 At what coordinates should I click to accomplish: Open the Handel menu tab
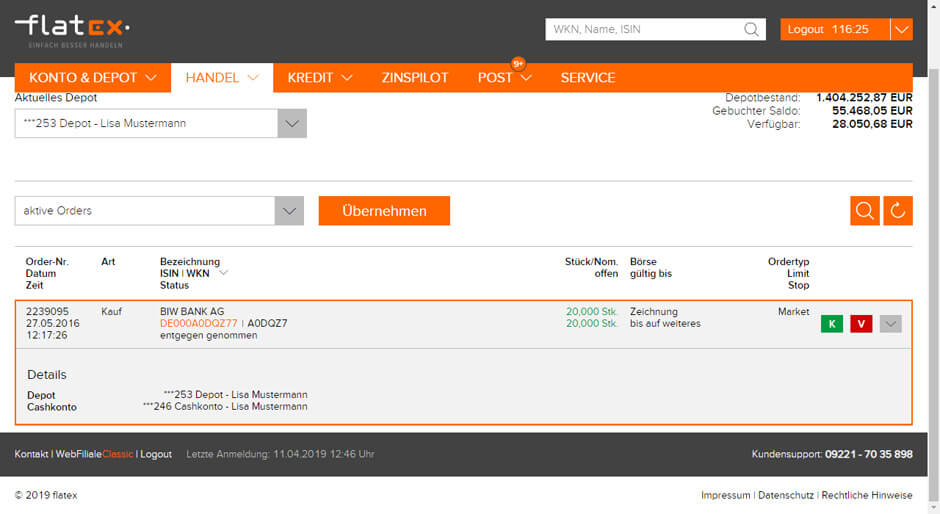pyautogui.click(x=222, y=78)
